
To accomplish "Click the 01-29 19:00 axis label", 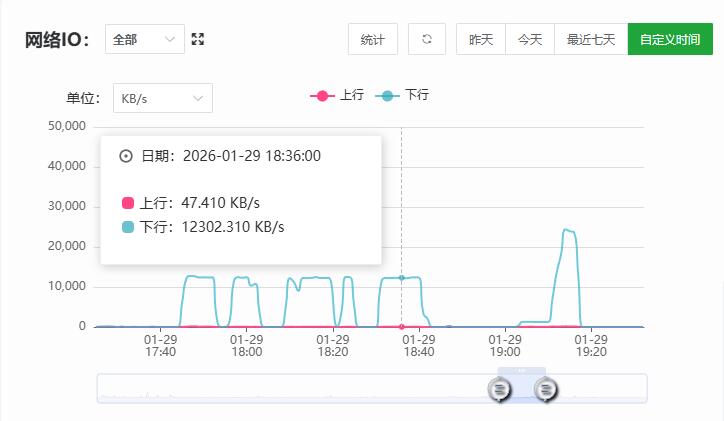I will coord(505,346).
